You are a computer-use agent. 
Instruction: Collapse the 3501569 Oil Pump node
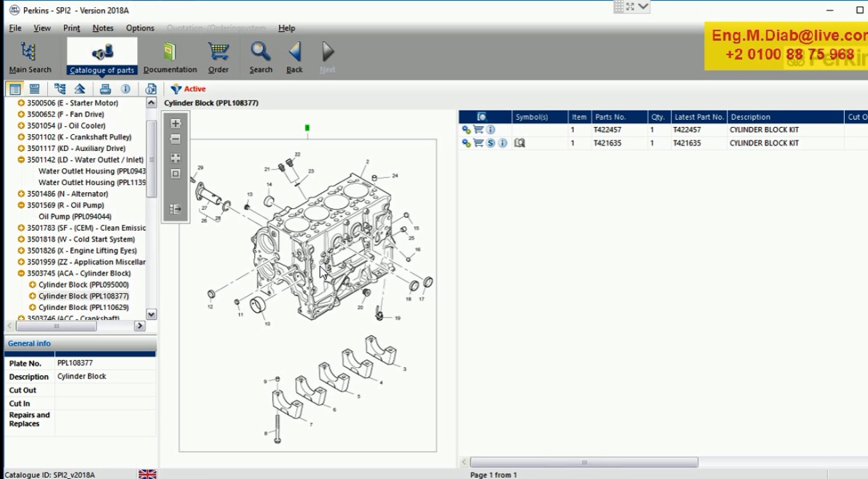tap(21, 205)
